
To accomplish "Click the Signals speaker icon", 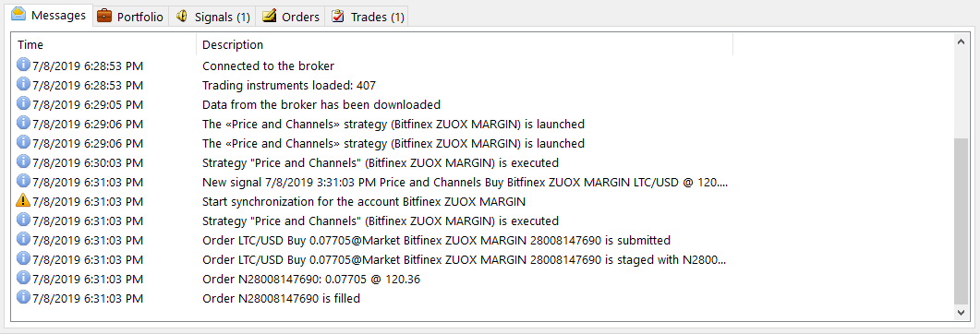I will click(181, 17).
